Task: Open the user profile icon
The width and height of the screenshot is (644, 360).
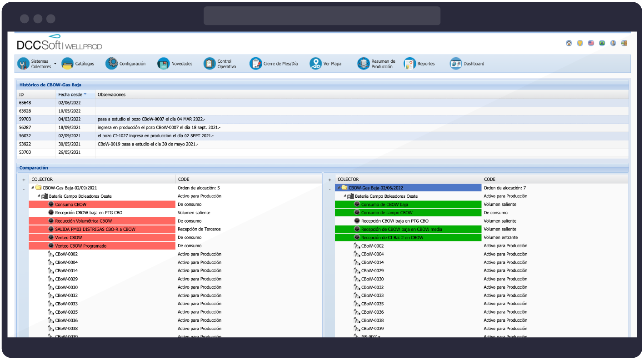Action: pyautogui.click(x=613, y=43)
